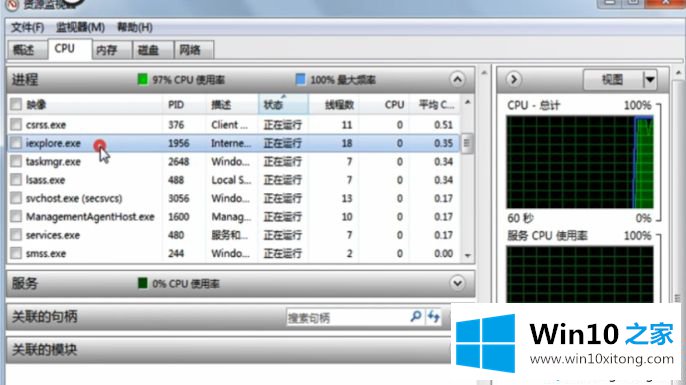Open the 文件(F) menu
Viewport: 686px width, 385px height.
pyautogui.click(x=27, y=28)
